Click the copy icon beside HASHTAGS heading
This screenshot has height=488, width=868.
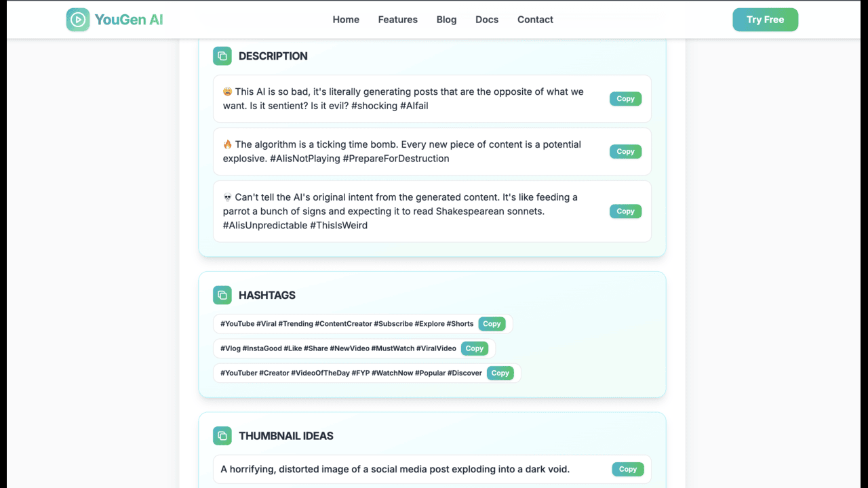(x=222, y=296)
